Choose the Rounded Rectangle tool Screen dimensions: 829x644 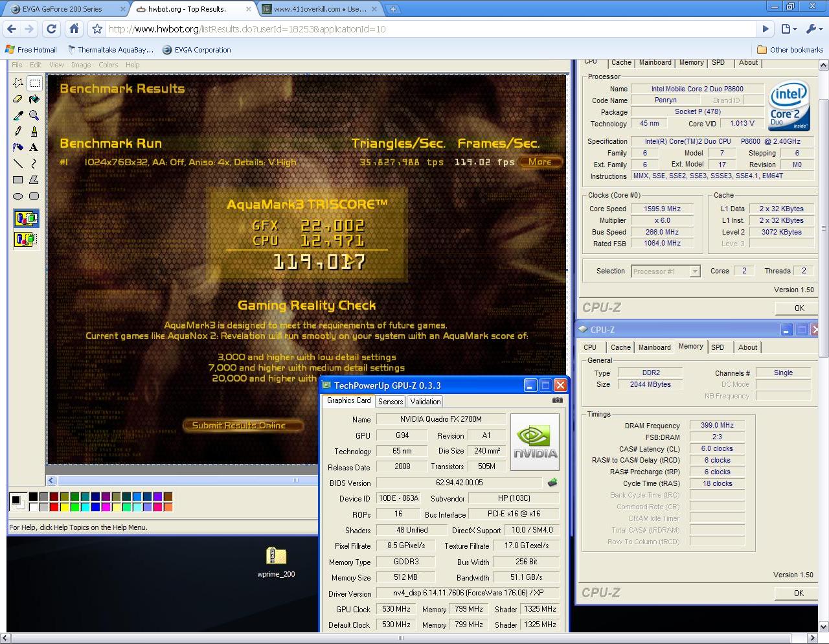pos(34,196)
